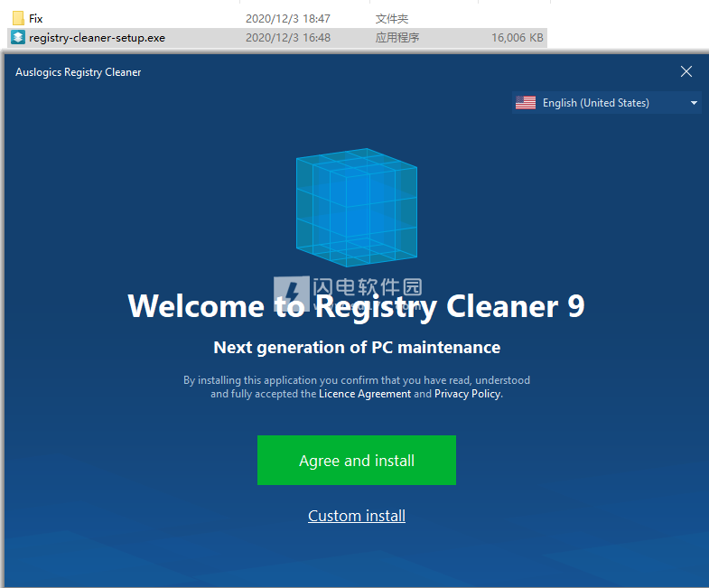Open the Privacy Policy link
The height and width of the screenshot is (588, 709).
coord(468,394)
